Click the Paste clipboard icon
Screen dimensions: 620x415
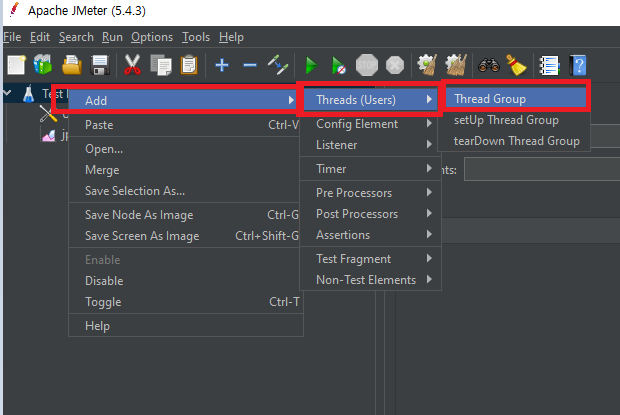tap(189, 65)
